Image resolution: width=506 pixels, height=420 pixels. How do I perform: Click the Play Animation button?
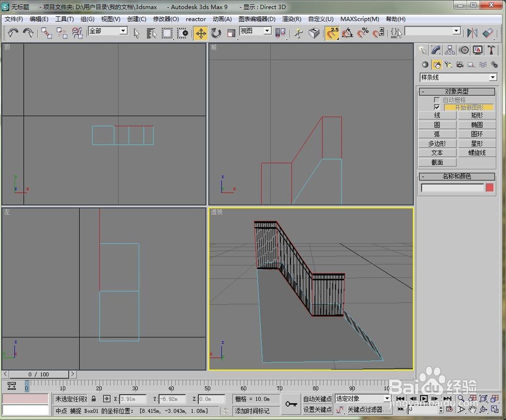pos(424,399)
